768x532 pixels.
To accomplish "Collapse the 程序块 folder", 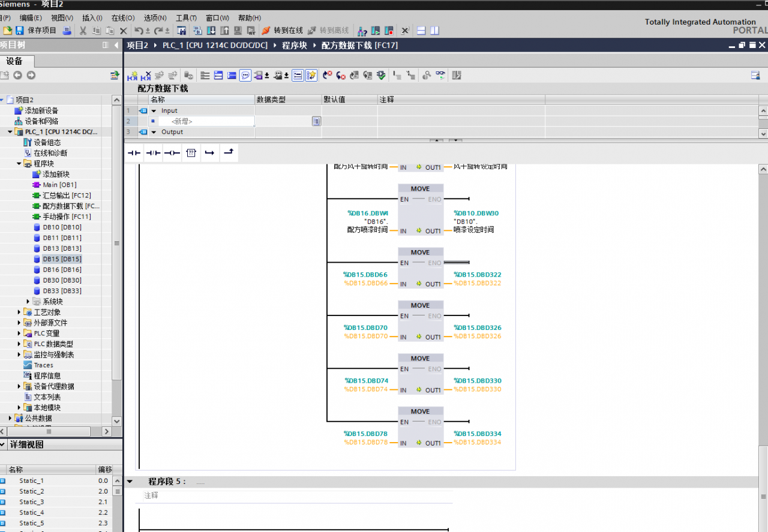I will pos(19,164).
